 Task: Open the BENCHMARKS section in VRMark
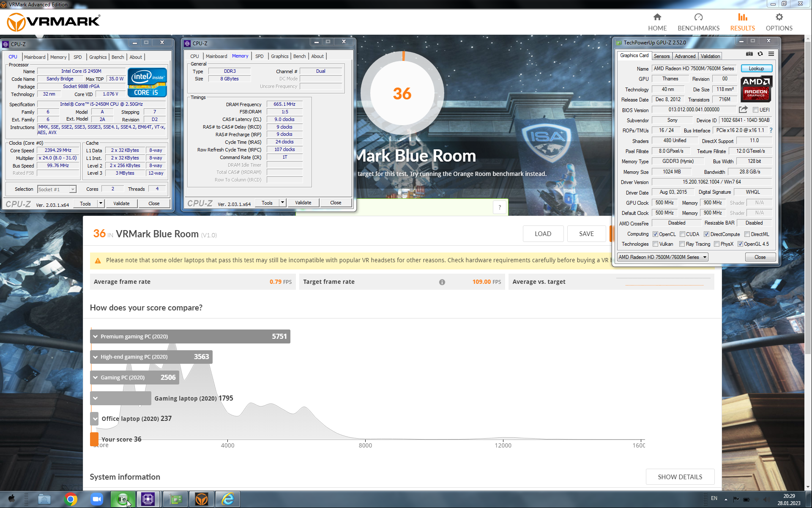pyautogui.click(x=698, y=22)
